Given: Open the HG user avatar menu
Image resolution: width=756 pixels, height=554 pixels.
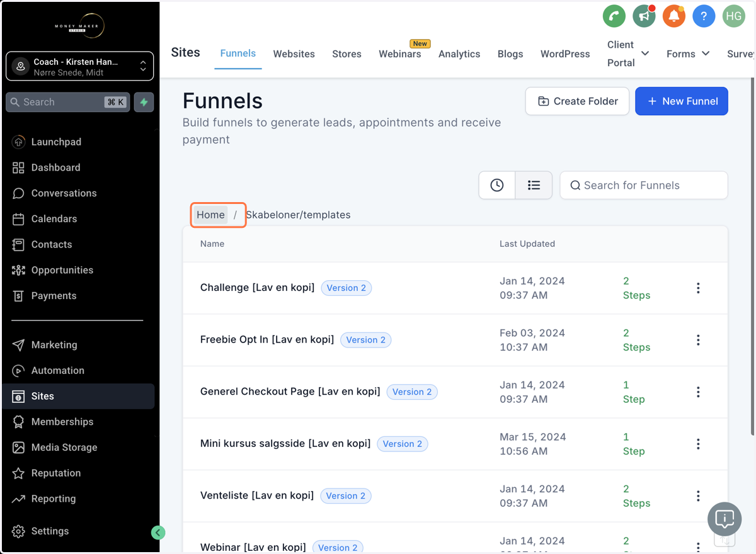Looking at the screenshot, I should [734, 16].
